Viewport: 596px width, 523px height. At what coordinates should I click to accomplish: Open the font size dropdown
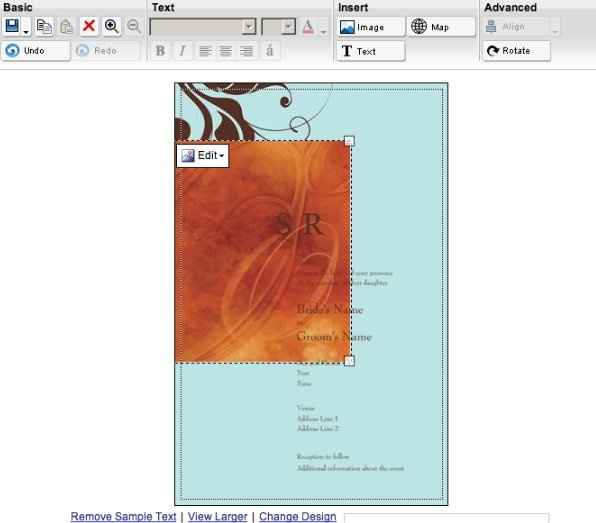tap(279, 27)
